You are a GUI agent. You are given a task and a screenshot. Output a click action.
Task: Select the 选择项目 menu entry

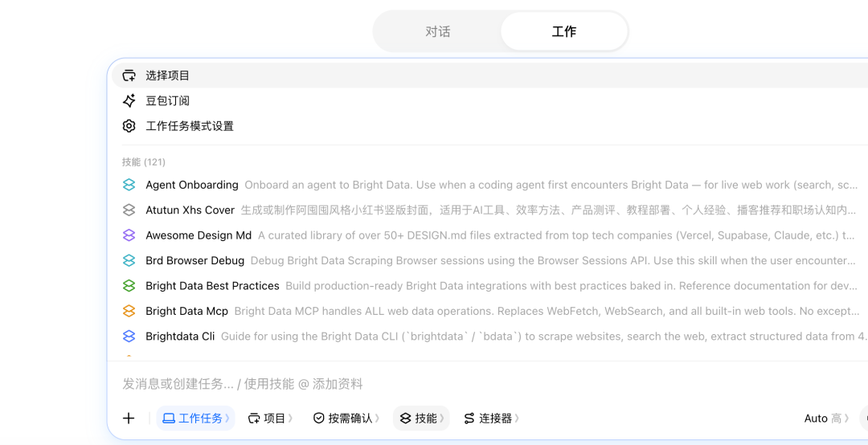coord(489,76)
